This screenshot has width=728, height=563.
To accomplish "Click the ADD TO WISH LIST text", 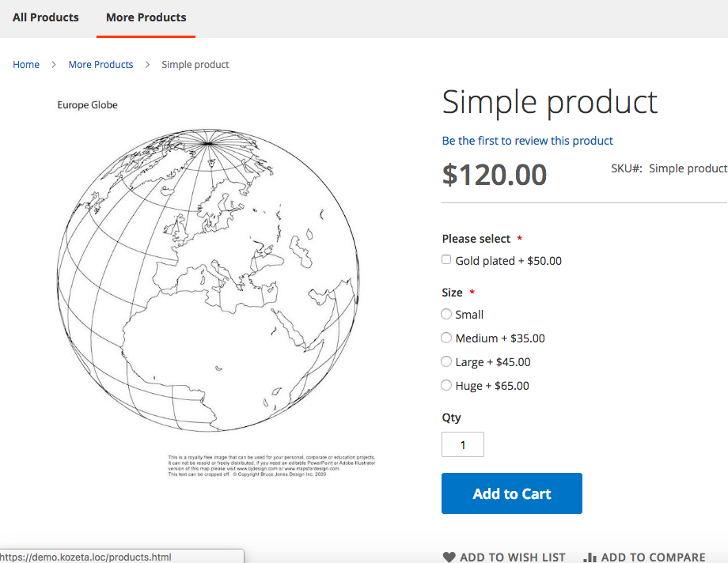I will click(x=513, y=557).
